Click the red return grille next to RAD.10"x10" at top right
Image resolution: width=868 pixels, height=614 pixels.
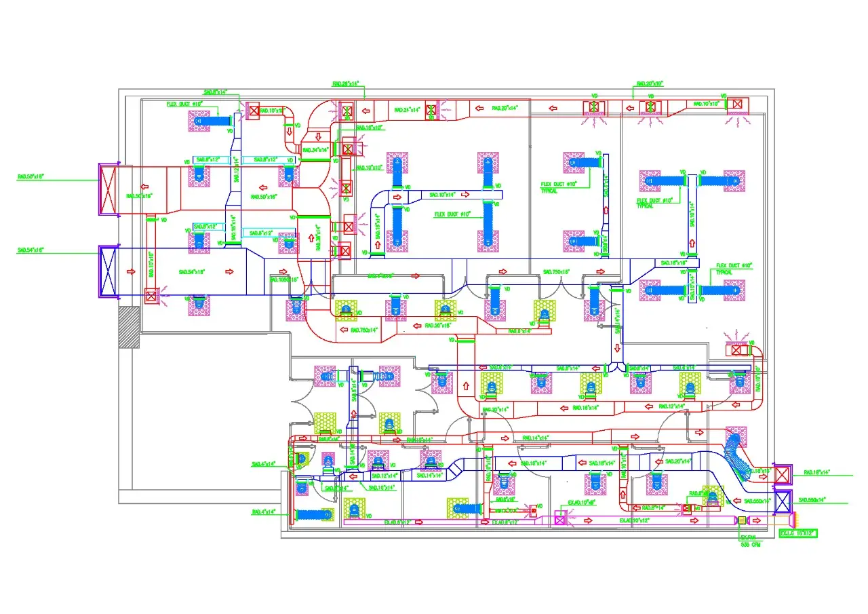point(735,104)
